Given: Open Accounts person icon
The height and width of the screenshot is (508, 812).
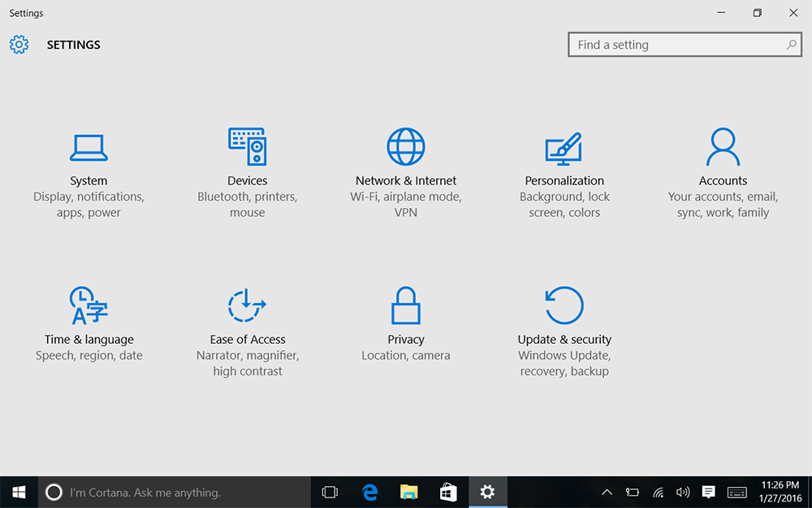Looking at the screenshot, I should point(723,147).
